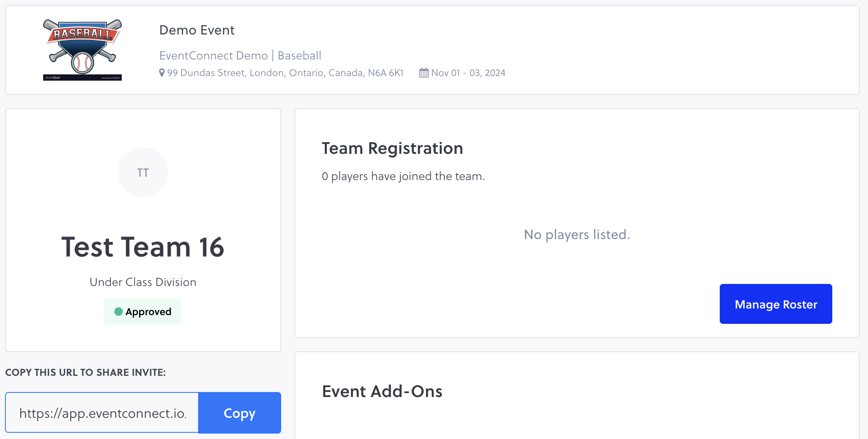Click the TT team avatar circle
Viewport: 868px width, 439px height.
pos(143,172)
